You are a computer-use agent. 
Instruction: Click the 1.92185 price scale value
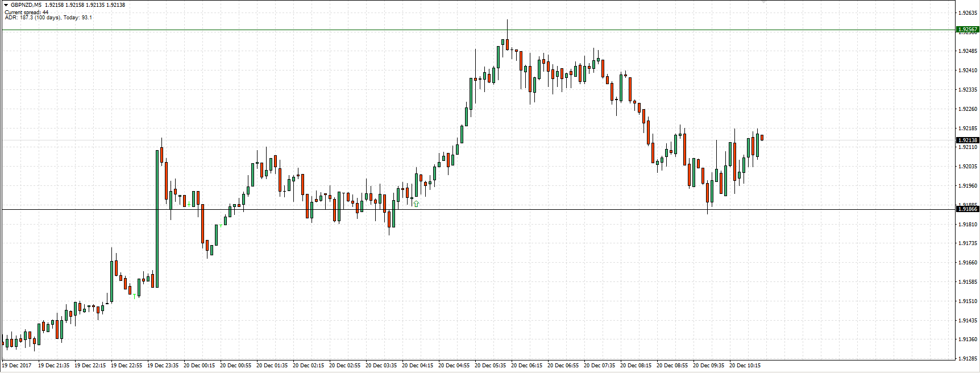[968, 129]
